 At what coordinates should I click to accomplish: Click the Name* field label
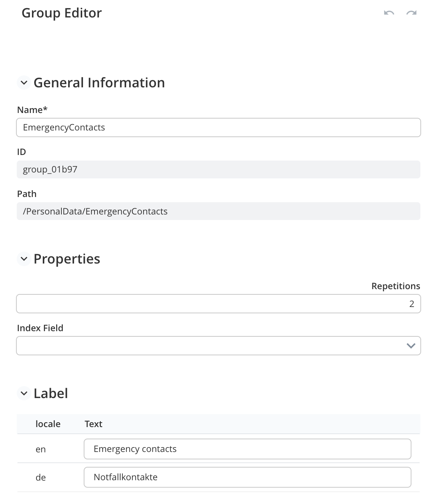pos(32,110)
